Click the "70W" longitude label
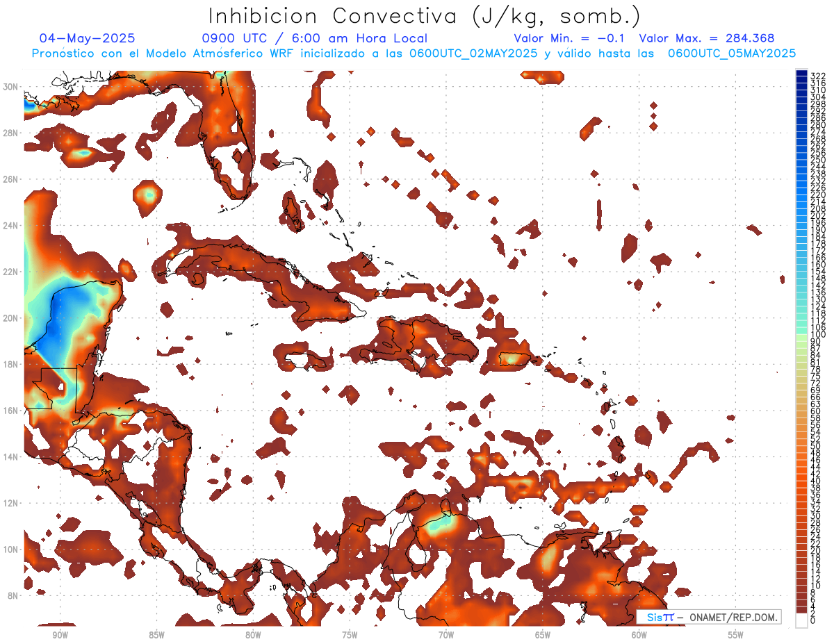The width and height of the screenshot is (834, 644). (446, 635)
